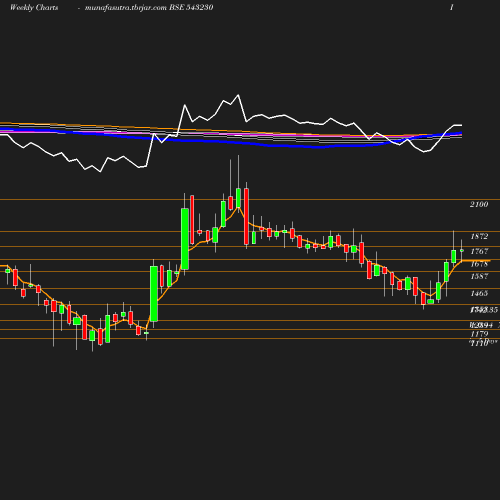The image size is (500, 500).
Task: Click the munafasutra.tbrjar.com site label
Action: (x=126, y=8)
